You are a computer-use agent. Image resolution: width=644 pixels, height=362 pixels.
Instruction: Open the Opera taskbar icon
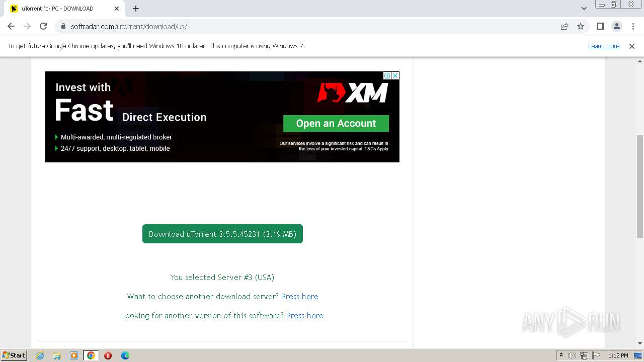tap(108, 355)
